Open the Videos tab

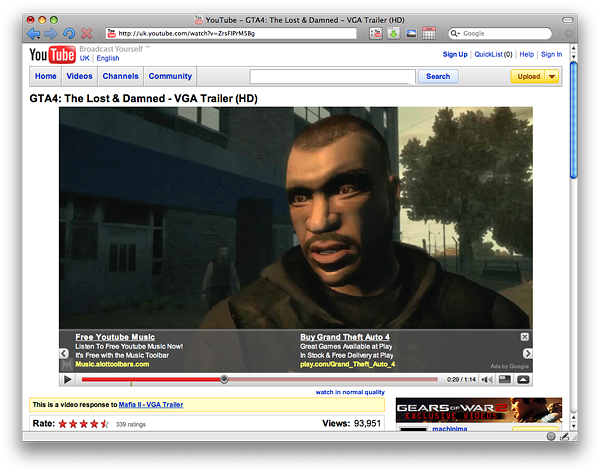79,76
